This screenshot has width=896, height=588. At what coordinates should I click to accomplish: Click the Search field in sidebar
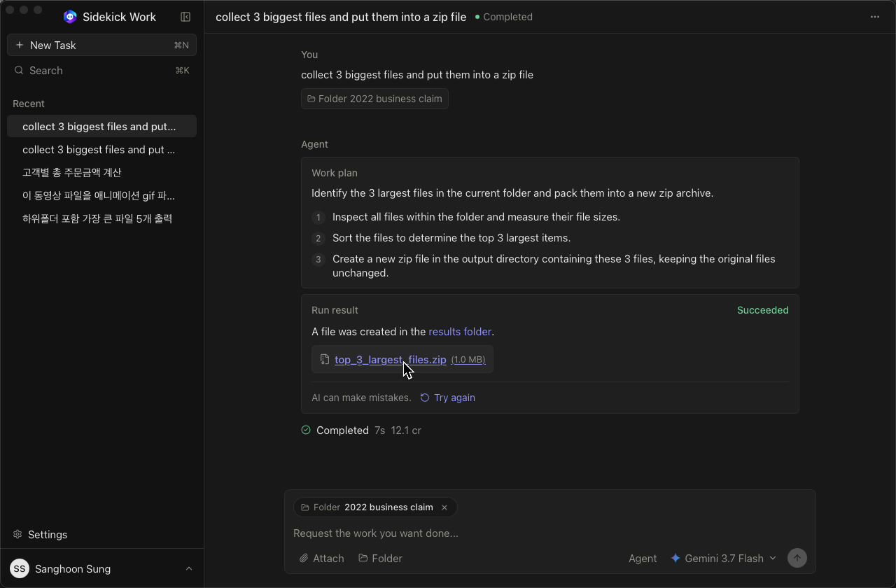coord(101,71)
